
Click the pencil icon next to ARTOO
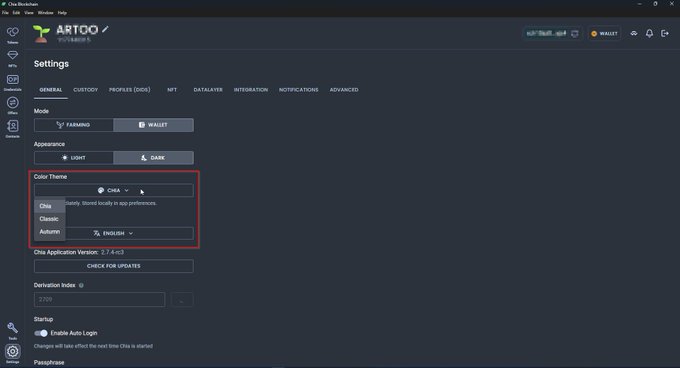tap(105, 29)
